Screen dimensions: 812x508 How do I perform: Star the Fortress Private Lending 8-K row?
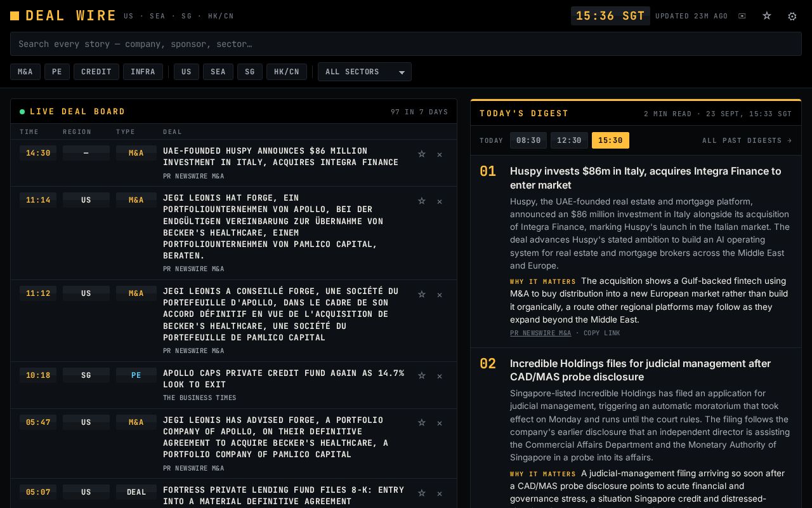coord(421,493)
